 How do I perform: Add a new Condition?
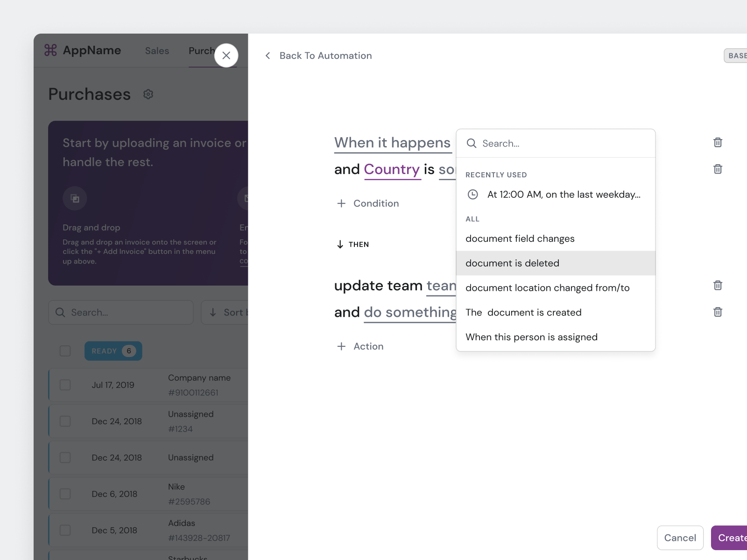point(368,203)
